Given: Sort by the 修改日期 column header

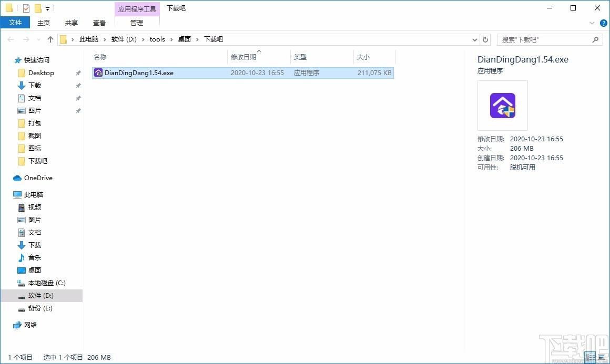Looking at the screenshot, I should tap(259, 57).
